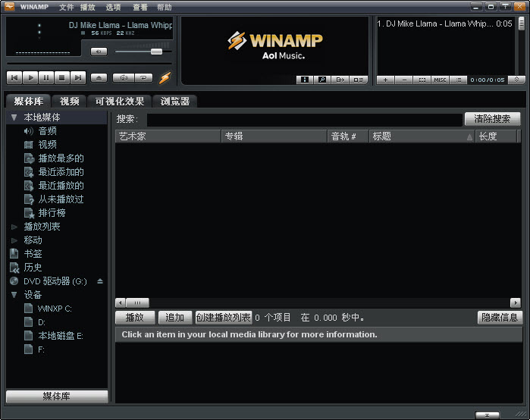Mute audio with the speaker button
The height and width of the screenshot is (420, 530).
click(x=99, y=52)
